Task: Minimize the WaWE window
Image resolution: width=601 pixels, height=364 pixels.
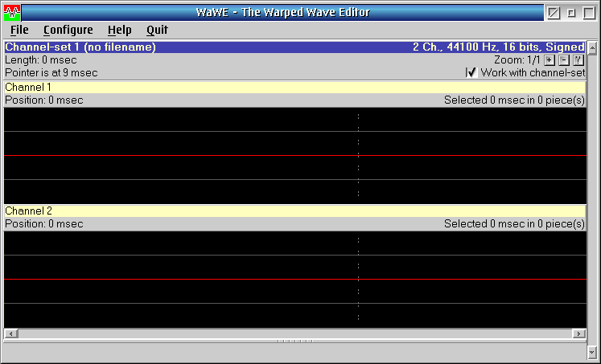Action: tap(571, 13)
